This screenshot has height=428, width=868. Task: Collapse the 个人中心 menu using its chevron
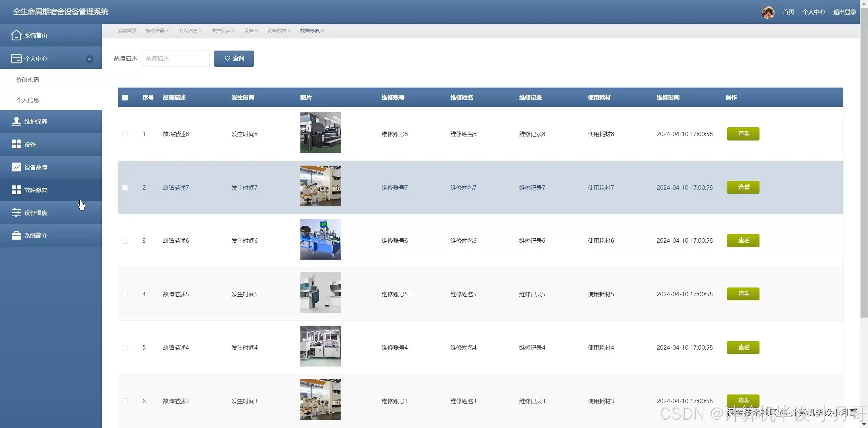click(x=90, y=59)
